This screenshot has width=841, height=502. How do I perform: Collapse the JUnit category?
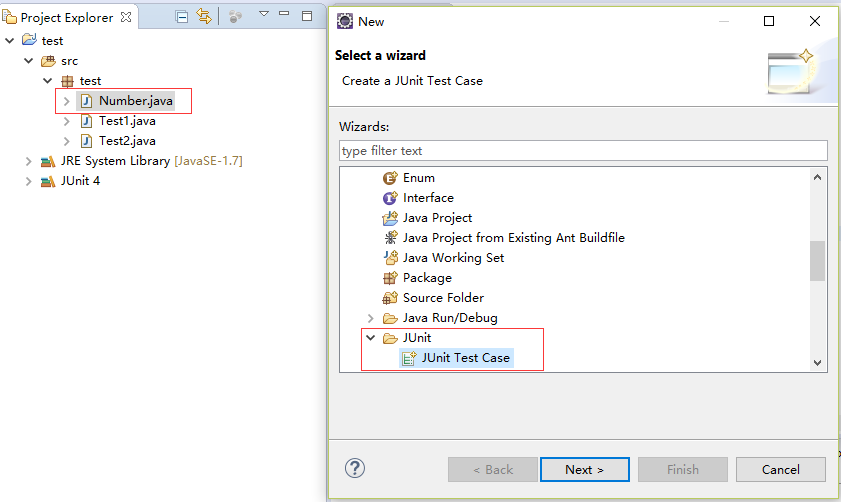click(x=371, y=338)
